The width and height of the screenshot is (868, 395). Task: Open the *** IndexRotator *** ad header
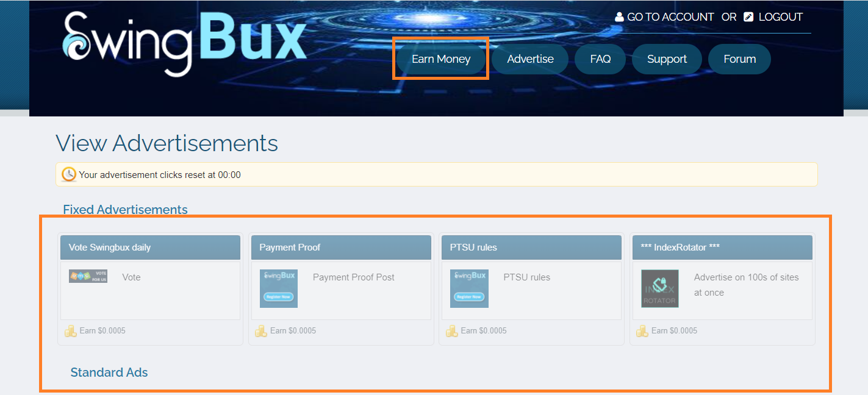click(722, 247)
